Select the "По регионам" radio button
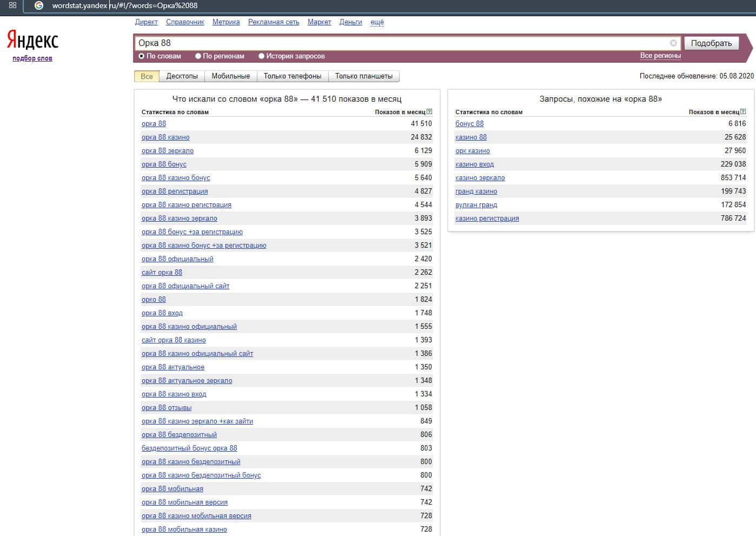 198,56
